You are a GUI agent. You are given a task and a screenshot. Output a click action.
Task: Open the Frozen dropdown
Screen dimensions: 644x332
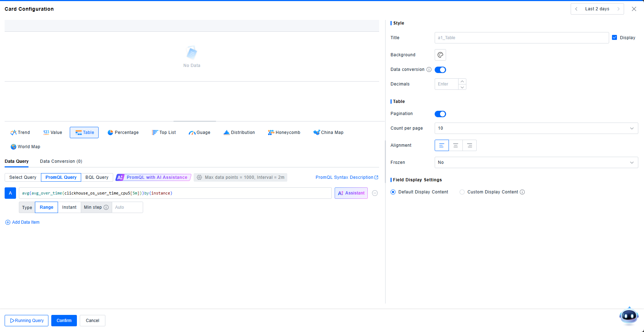click(x=536, y=162)
